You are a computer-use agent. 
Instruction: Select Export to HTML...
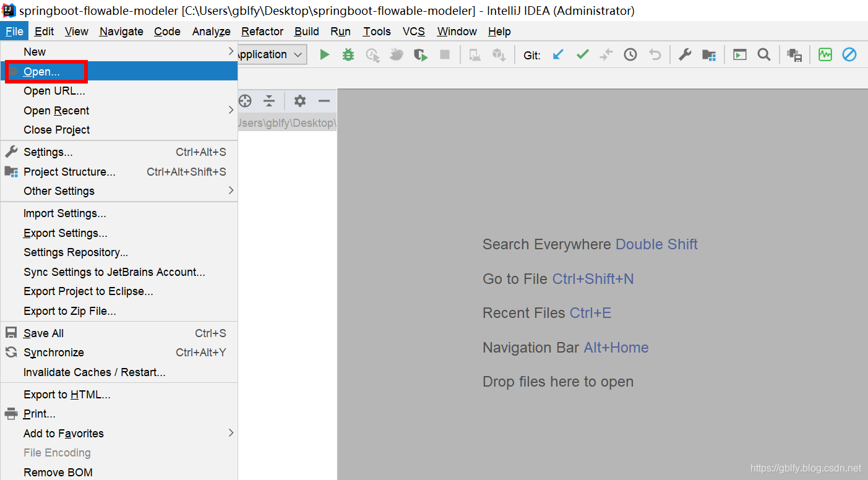119,395
